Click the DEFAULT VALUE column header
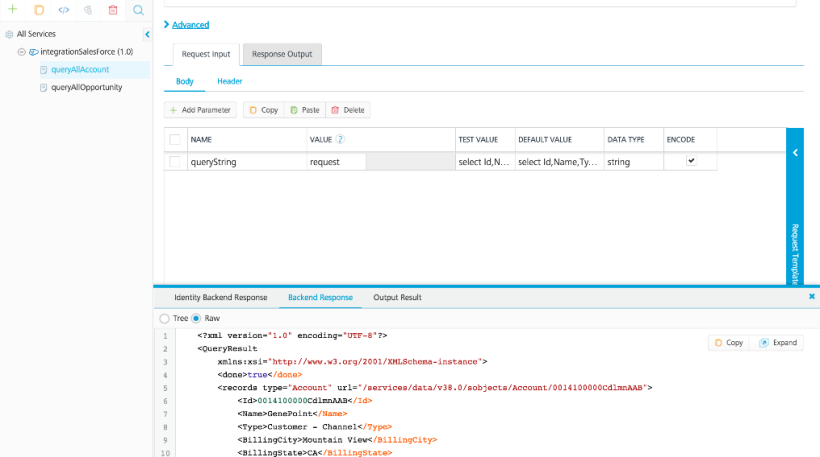This screenshot has height=457, width=820. (545, 140)
